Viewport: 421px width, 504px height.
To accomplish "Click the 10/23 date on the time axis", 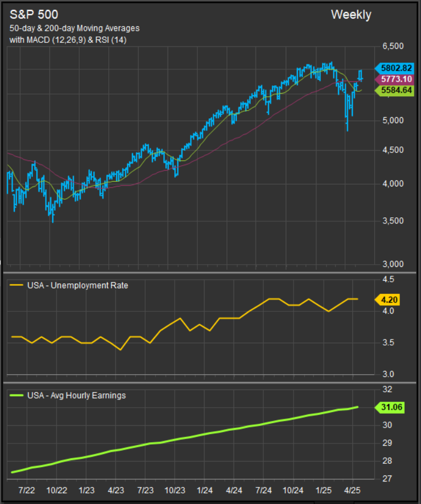I will click(175, 490).
